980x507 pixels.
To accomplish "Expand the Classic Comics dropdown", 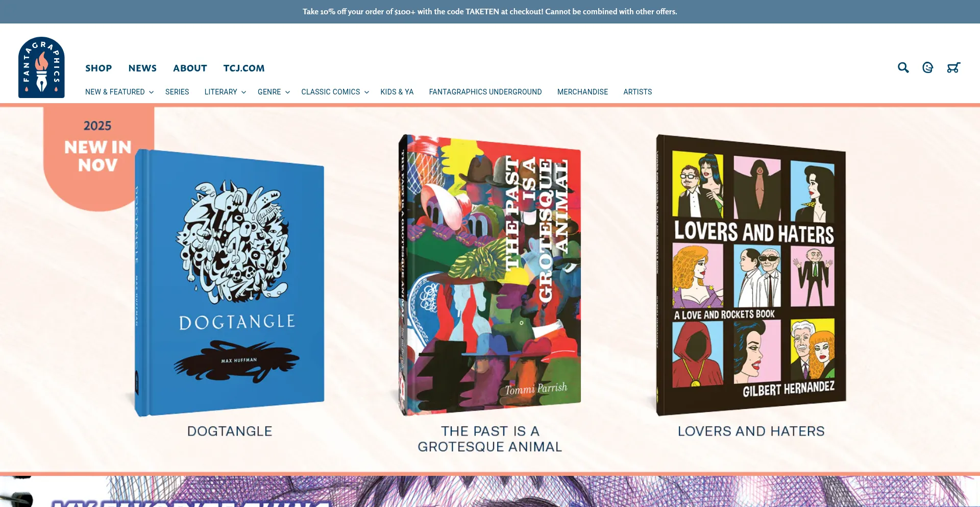I will click(335, 92).
